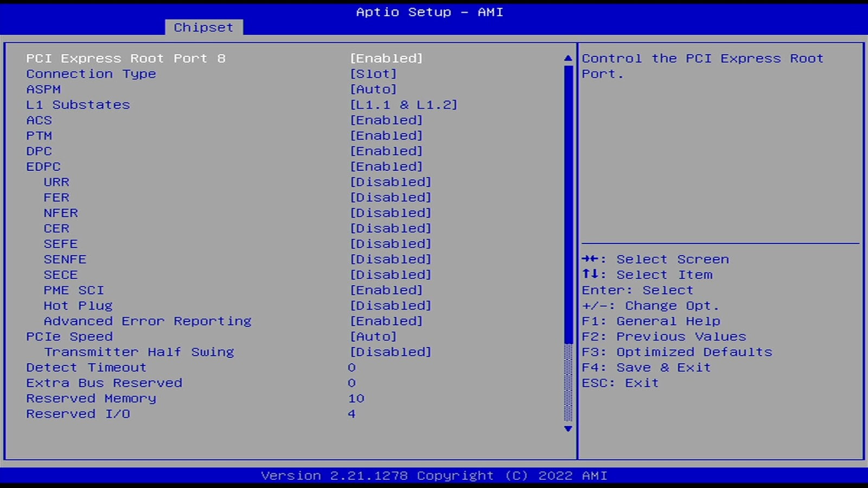Click Detect Timeout value 0
The height and width of the screenshot is (488, 868).
tap(352, 367)
